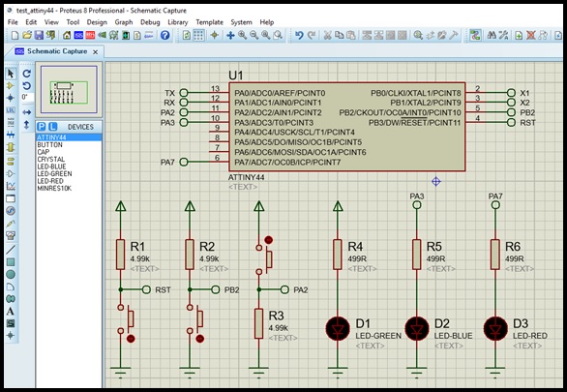Open the Edit menu
Image resolution: width=567 pixels, height=392 pixels.
point(31,22)
